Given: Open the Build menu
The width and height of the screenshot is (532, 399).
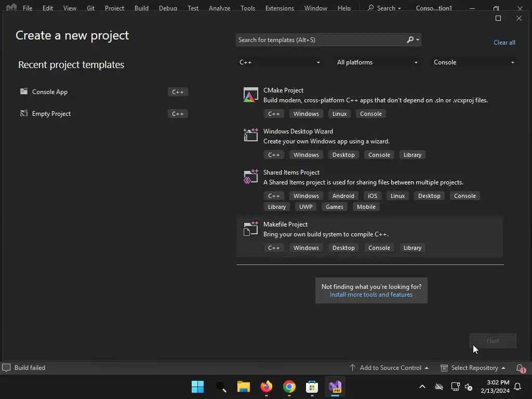Looking at the screenshot, I should [x=141, y=8].
